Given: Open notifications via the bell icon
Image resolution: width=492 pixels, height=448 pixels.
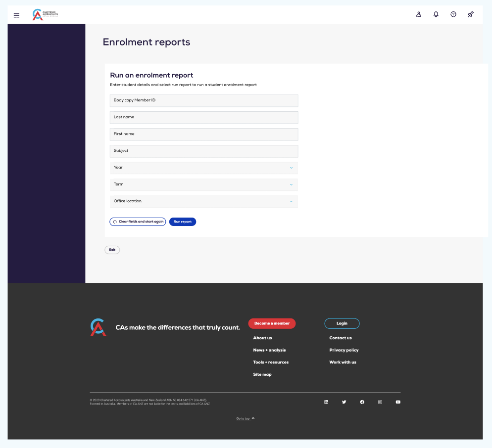Looking at the screenshot, I should click(435, 14).
